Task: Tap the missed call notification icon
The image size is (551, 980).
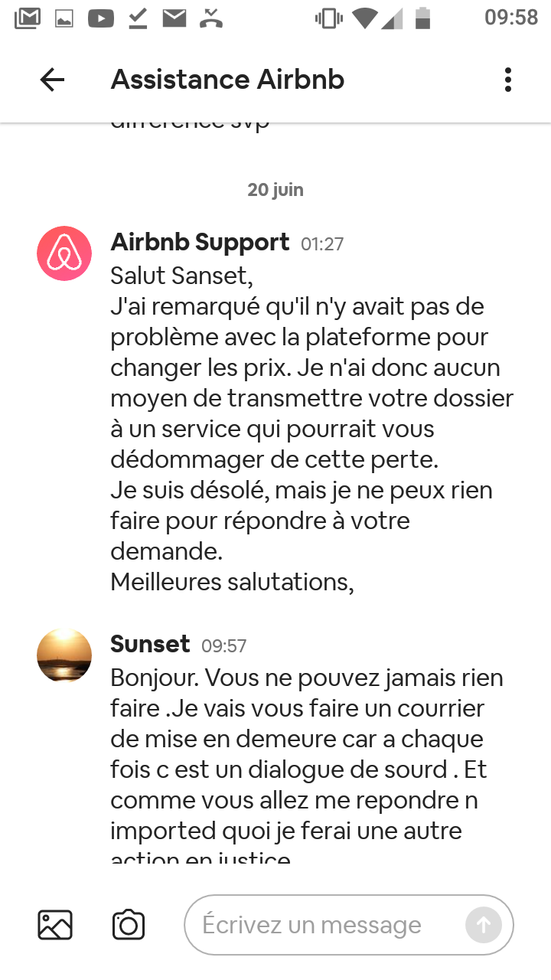Action: point(210,18)
